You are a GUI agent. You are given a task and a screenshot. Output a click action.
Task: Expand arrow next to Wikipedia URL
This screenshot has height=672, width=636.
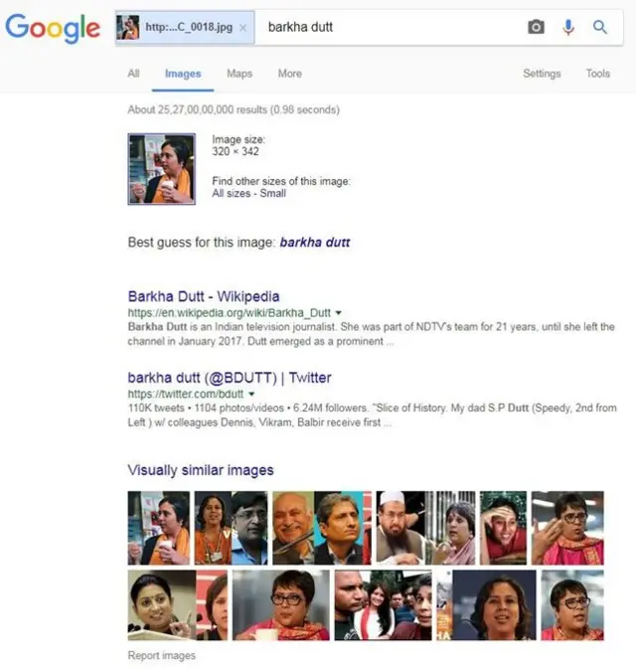pyautogui.click(x=339, y=313)
